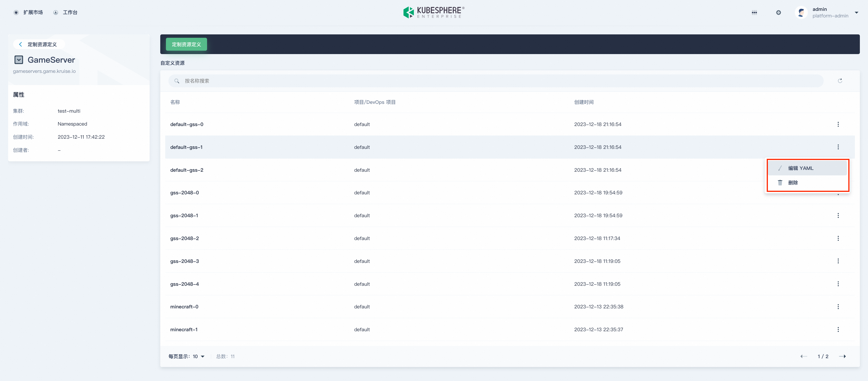Go to previous page arrow
Viewport: 868px width, 381px height.
[804, 356]
